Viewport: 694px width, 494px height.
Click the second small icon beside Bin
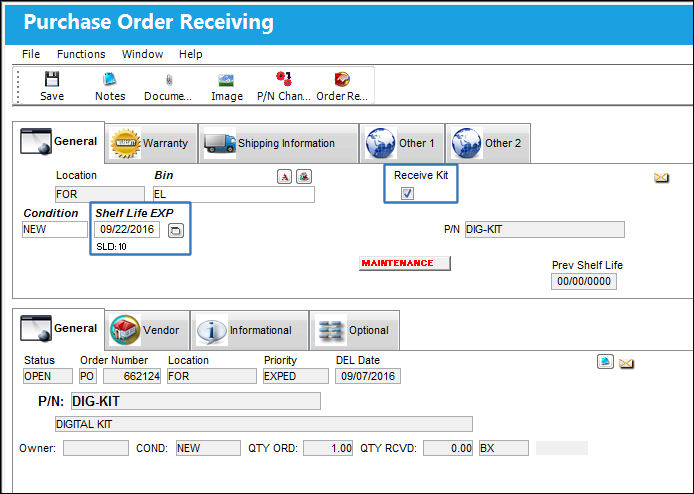click(x=304, y=177)
